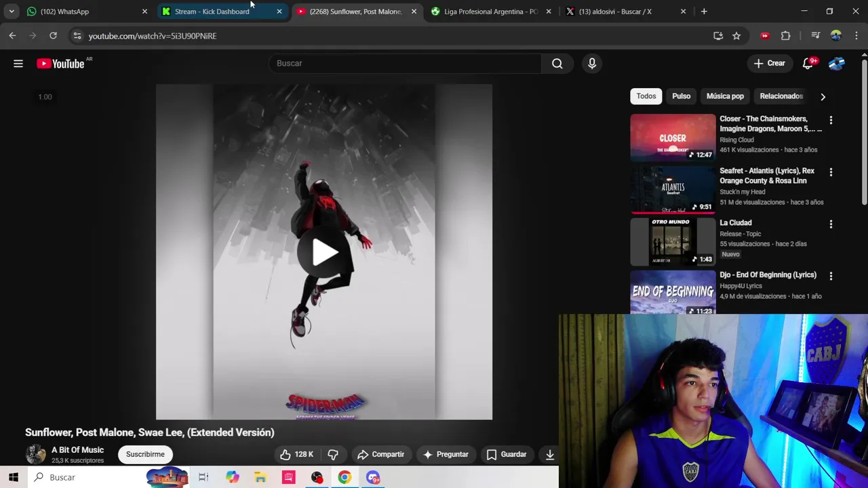Focus the YouTube Buscar search field
The image size is (868, 488).
tap(405, 63)
